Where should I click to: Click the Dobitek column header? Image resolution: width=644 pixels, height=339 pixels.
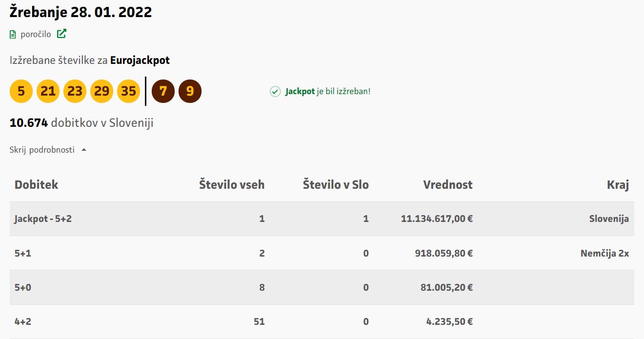(x=36, y=185)
